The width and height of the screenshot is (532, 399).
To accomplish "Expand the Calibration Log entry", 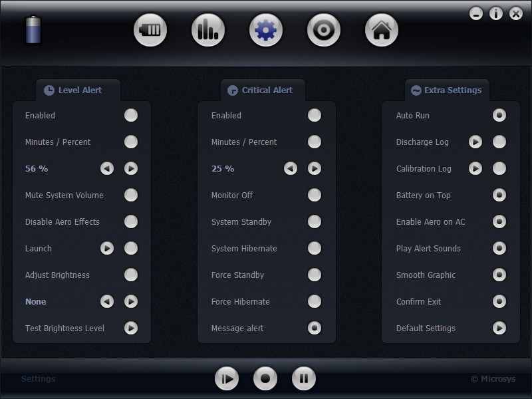I will coord(475,168).
